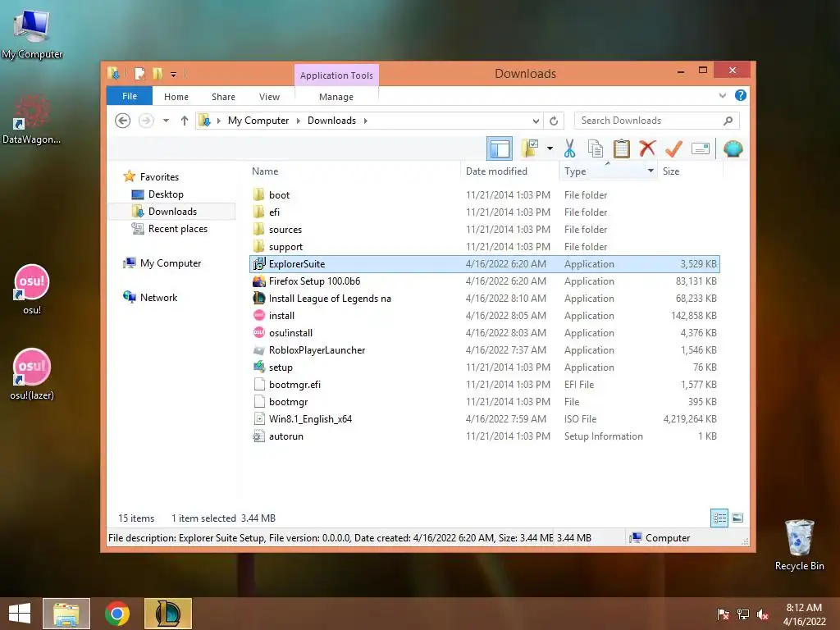Expand the Downloads breadcrumb chevron
Screen dimensions: 840x630
[365, 121]
